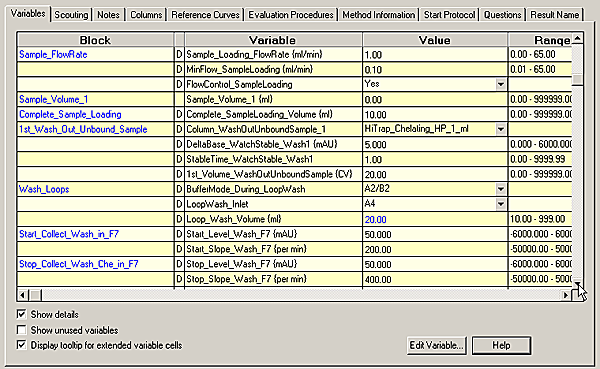Image resolution: width=600 pixels, height=369 pixels.
Task: Uncheck the Show details checkbox
Action: coord(21,314)
